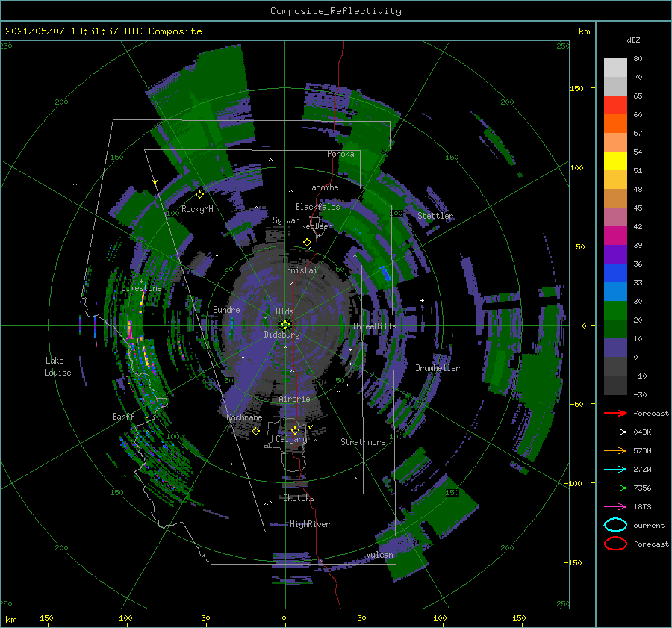The image size is (672, 628).
Task: Select the red 60-65 dBZ swatch
Action: (615, 105)
